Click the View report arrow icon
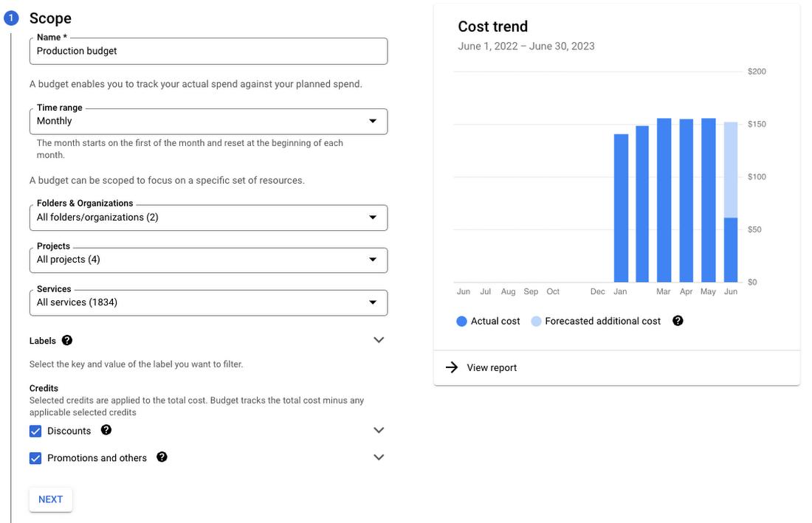This screenshot has width=812, height=523. 452,367
